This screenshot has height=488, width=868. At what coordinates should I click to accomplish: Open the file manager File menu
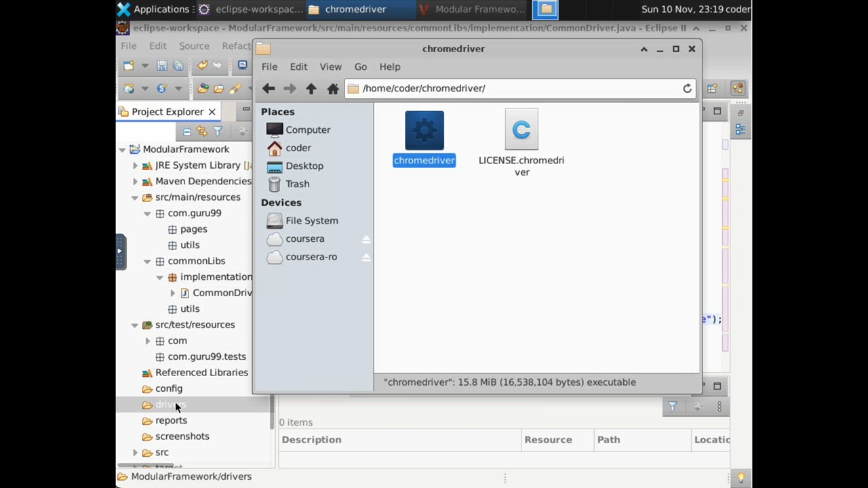269,66
